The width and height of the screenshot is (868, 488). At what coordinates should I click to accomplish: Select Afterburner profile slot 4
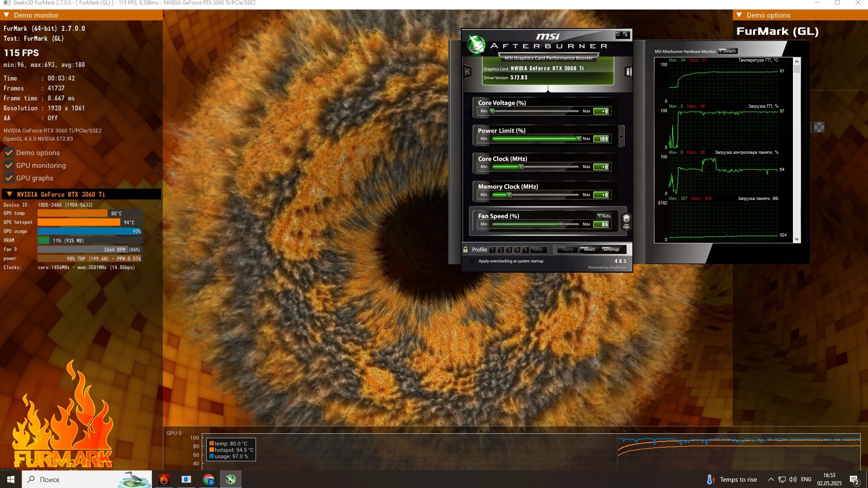(517, 250)
